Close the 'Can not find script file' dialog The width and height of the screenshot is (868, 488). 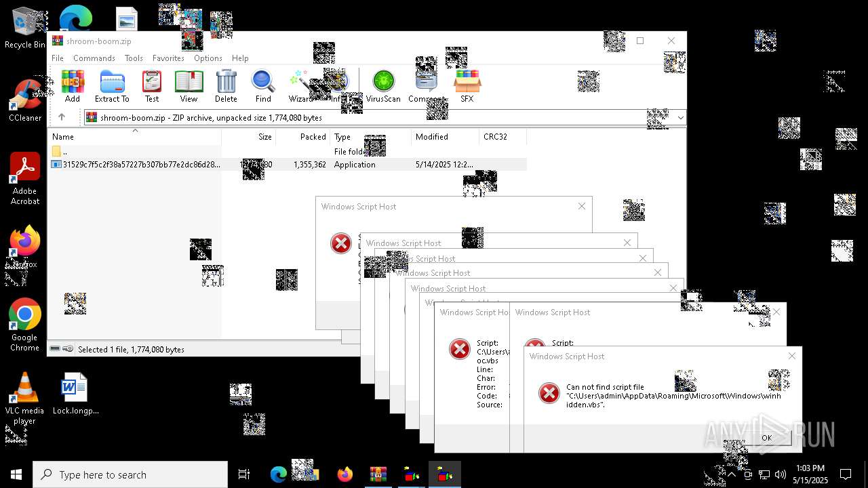click(x=791, y=356)
